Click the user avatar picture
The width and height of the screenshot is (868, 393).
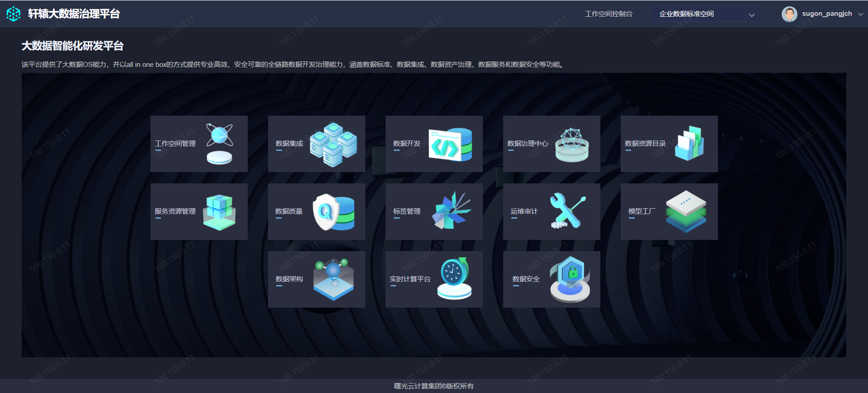coord(789,14)
